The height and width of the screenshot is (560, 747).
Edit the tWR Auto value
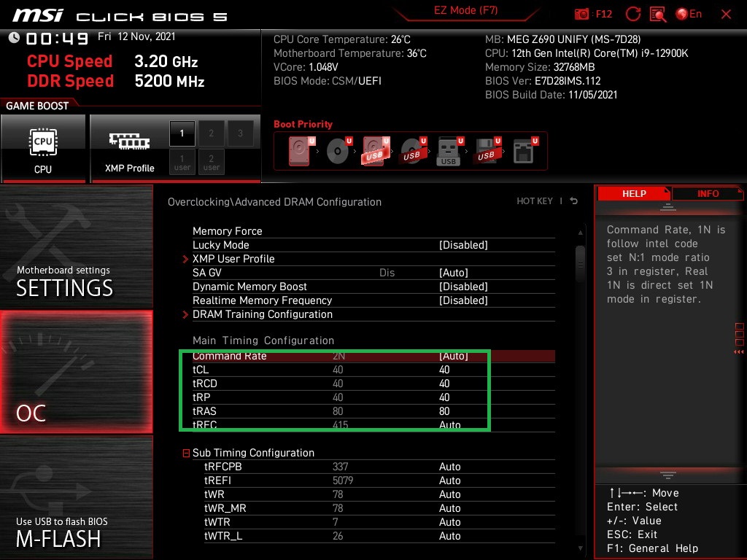tap(449, 494)
